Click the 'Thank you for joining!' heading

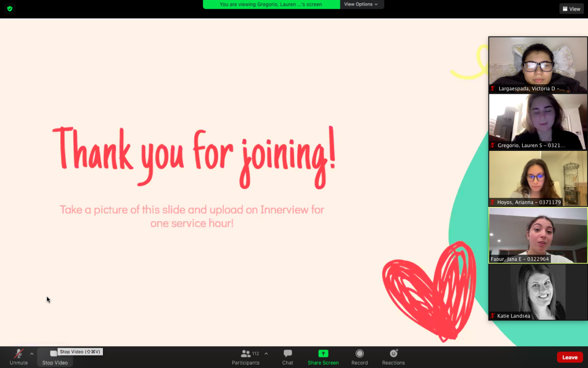194,156
